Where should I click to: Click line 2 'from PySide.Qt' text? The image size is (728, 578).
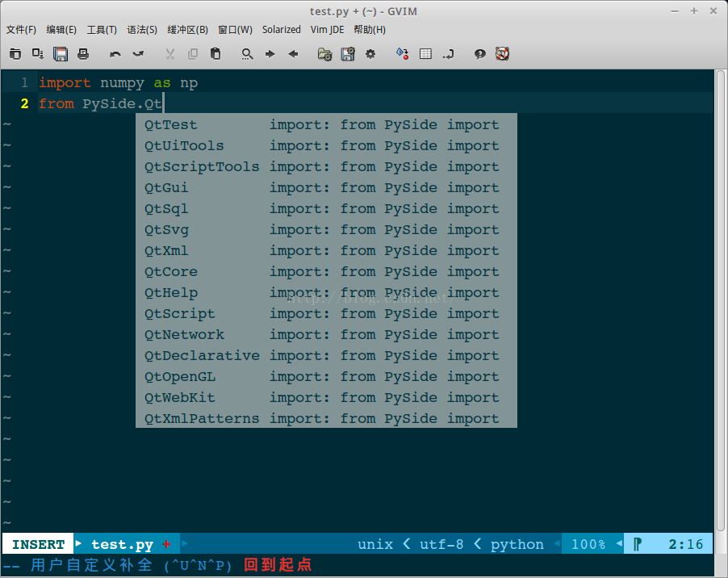coord(100,103)
